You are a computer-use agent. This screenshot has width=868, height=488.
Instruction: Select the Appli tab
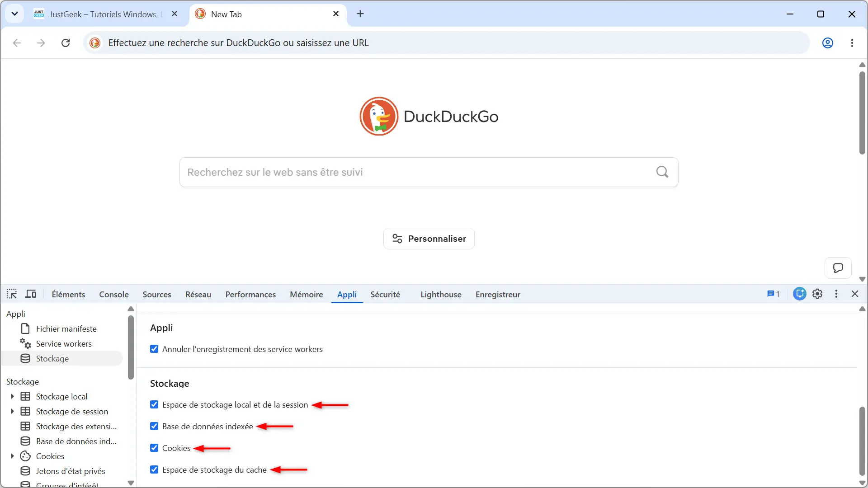[347, 295]
